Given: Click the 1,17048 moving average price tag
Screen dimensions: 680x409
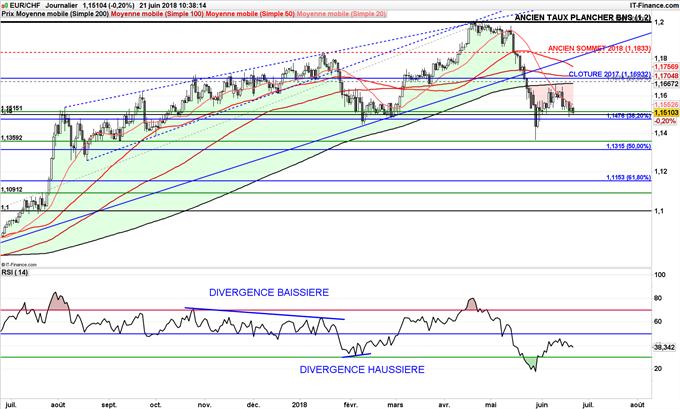Looking at the screenshot, I should pos(666,75).
